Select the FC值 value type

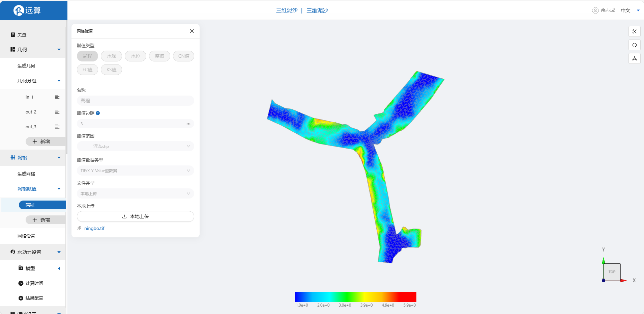pos(87,70)
